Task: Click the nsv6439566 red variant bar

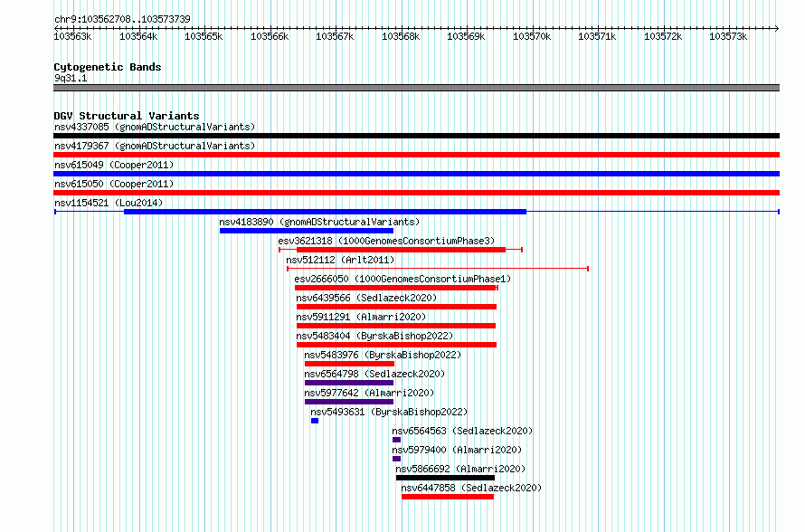Action: pyautogui.click(x=396, y=307)
